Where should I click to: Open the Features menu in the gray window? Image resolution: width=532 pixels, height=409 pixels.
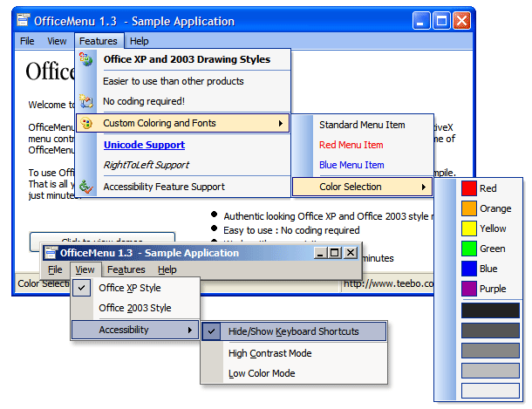coord(126,269)
